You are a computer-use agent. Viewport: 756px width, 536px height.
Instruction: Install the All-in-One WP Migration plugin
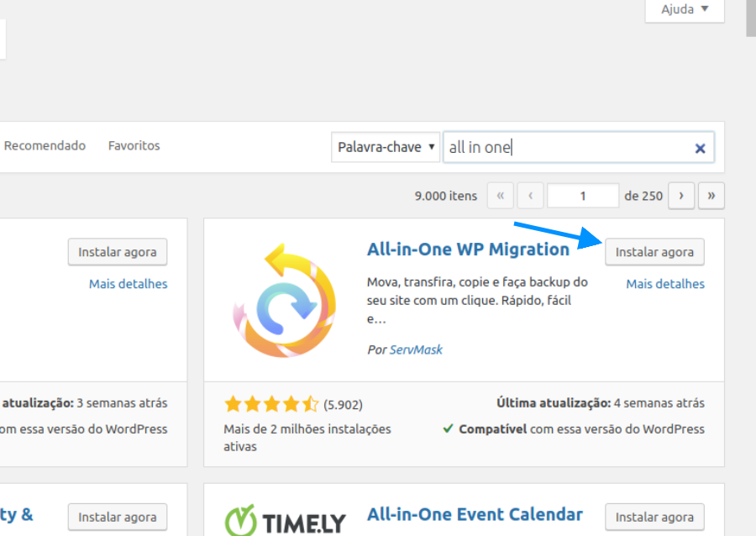[654, 252]
